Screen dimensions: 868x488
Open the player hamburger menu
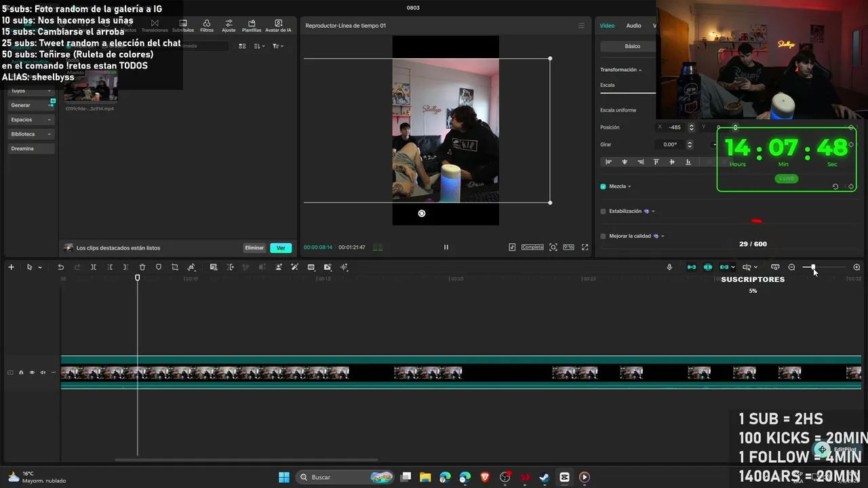[580, 26]
